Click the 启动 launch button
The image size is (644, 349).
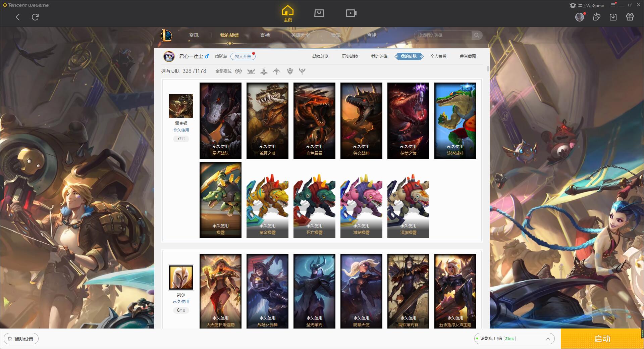[x=602, y=339]
